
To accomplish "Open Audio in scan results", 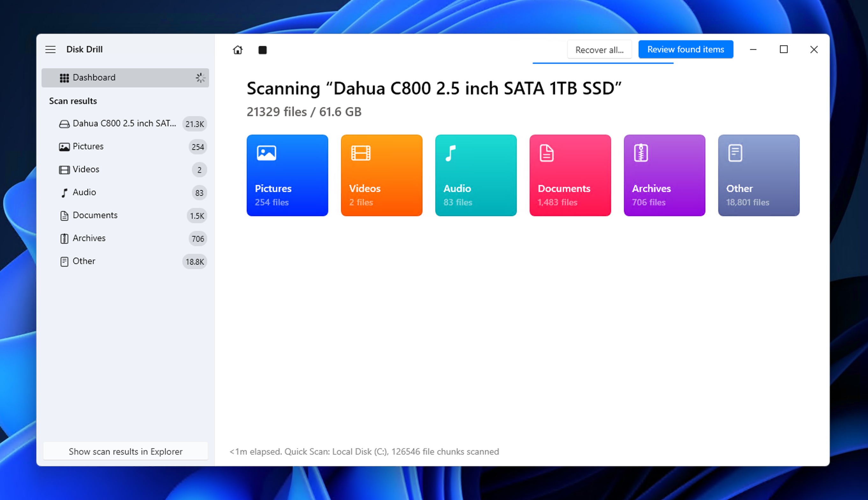I will (125, 193).
